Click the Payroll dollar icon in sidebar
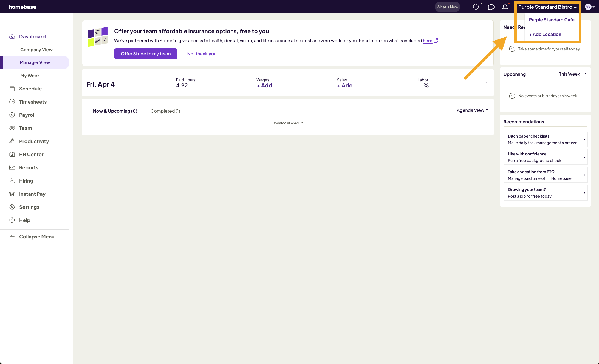Image resolution: width=599 pixels, height=364 pixels. pos(12,115)
